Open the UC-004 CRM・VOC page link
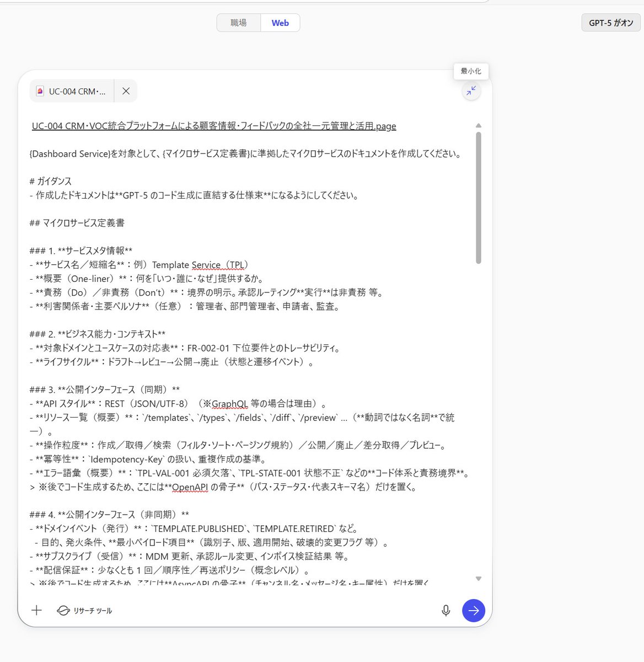644x662 pixels. click(214, 126)
